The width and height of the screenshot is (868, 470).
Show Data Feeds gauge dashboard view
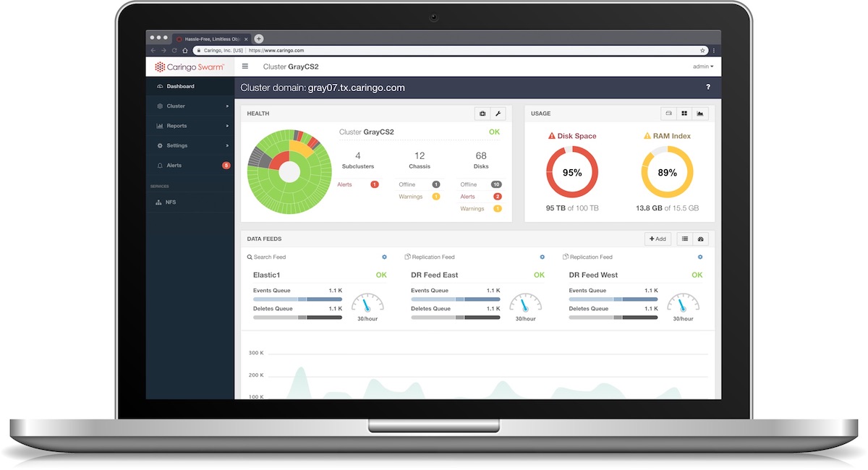pyautogui.click(x=700, y=239)
